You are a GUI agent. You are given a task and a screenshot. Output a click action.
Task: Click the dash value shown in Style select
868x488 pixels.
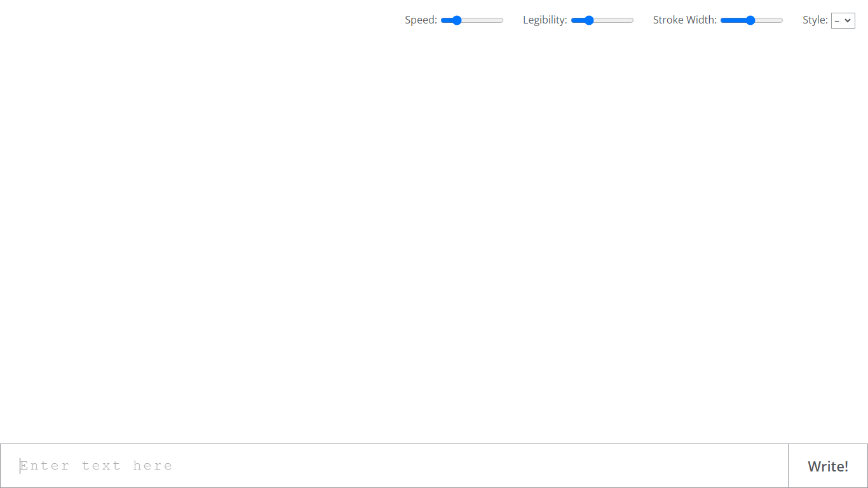[x=837, y=21]
